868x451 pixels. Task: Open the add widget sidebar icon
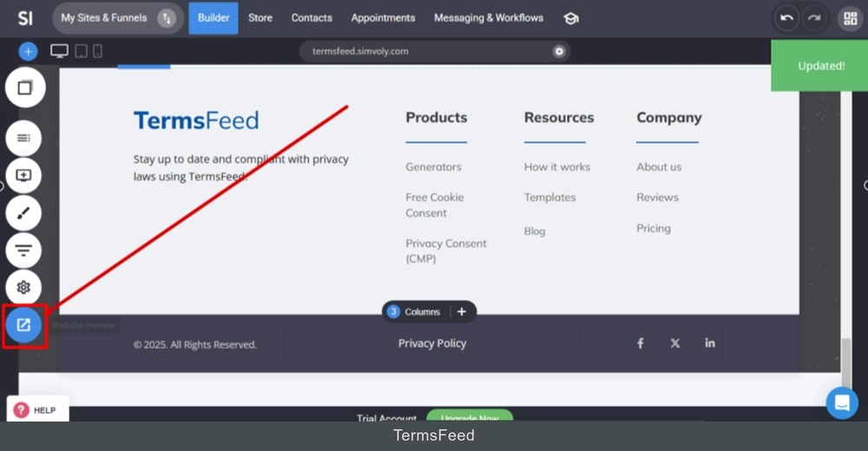click(x=23, y=175)
